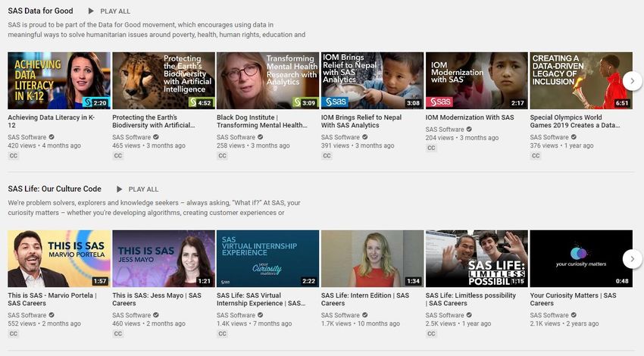
Task: Click title SAS Life: Intern Edition
Action: click(365, 299)
